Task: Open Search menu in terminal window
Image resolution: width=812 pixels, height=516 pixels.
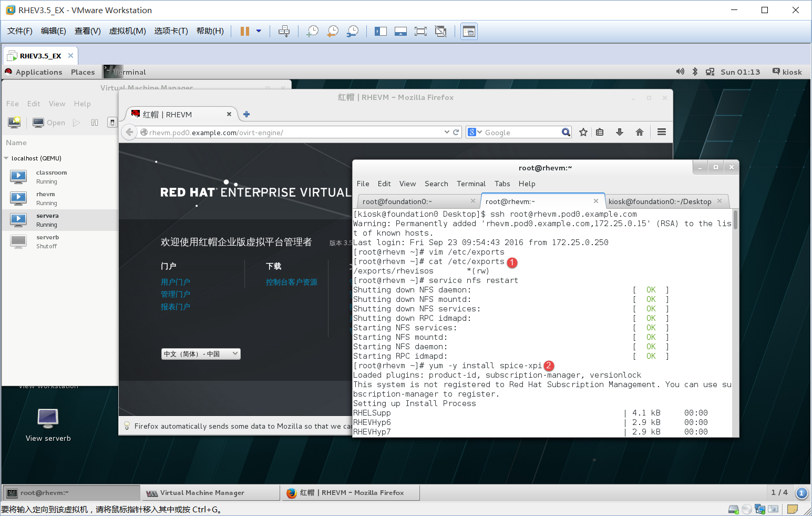Action: (436, 184)
